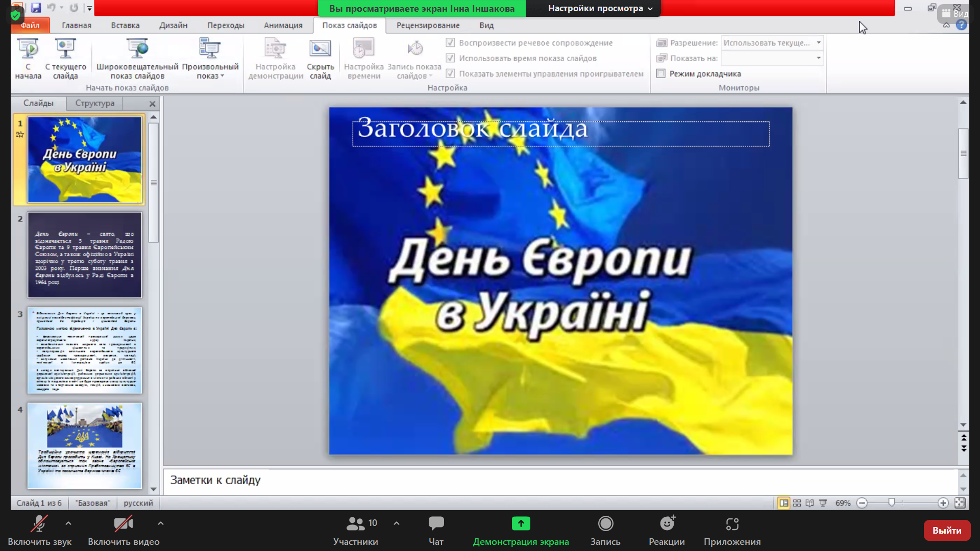Screen dimensions: 980x551
Task: Click next slide double arrow on scrollbar
Action: pos(964,449)
